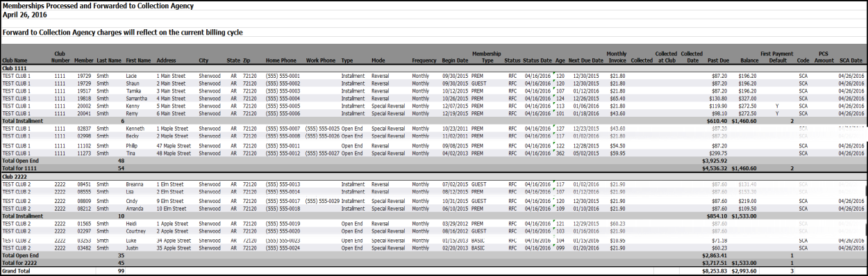Click the 'PCS Amount' column header

pos(824,57)
